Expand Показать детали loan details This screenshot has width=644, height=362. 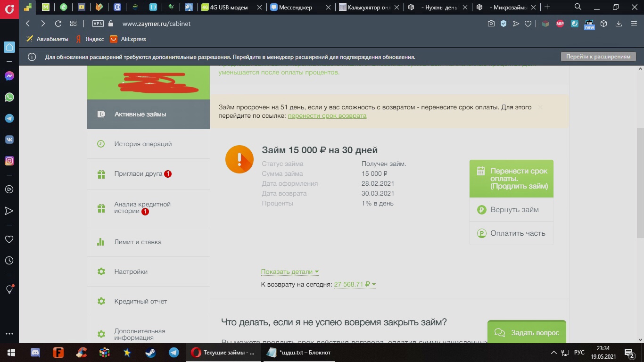(290, 271)
